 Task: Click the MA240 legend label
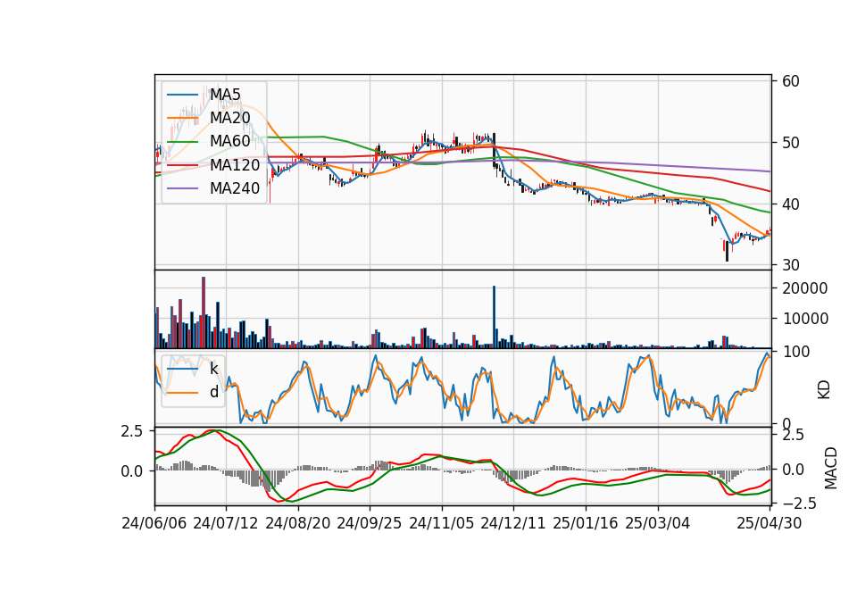point(235,188)
